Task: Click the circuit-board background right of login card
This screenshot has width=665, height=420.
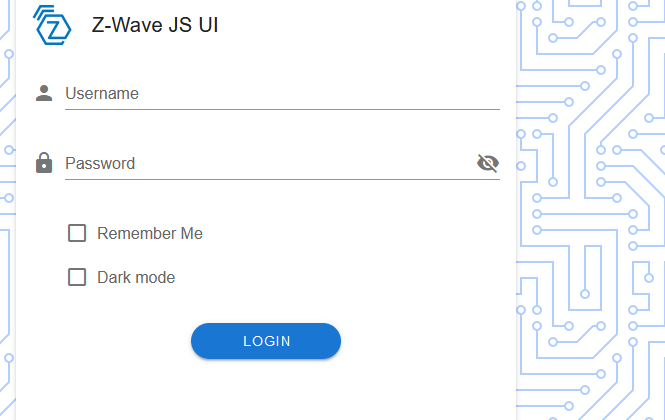Action: coord(590,210)
